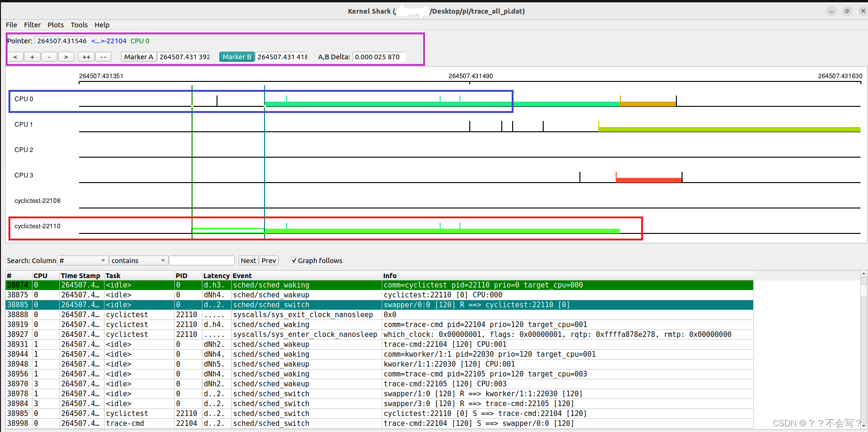Open the File menu
Viewport: 868px width, 432px height.
11,25
